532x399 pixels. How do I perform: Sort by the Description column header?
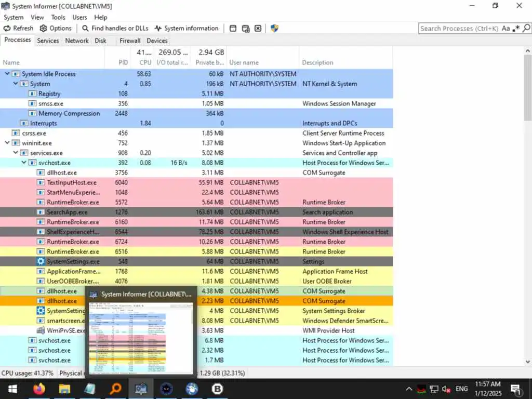pyautogui.click(x=346, y=62)
